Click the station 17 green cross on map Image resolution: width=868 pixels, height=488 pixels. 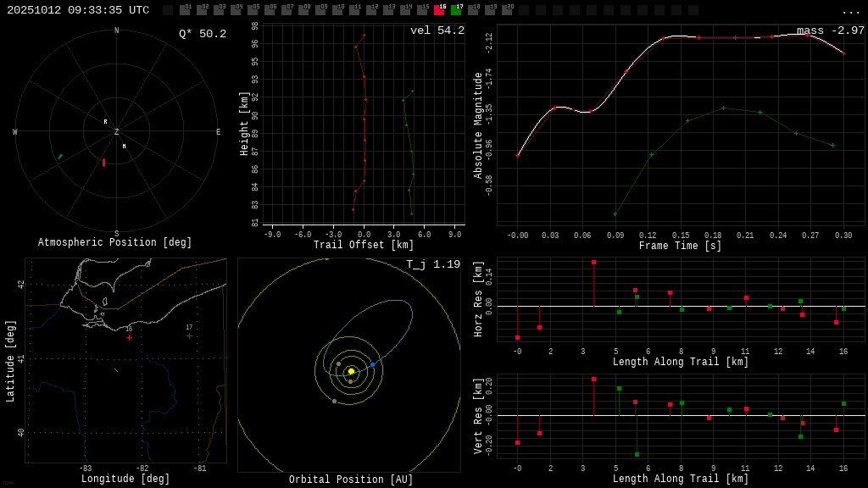point(189,336)
